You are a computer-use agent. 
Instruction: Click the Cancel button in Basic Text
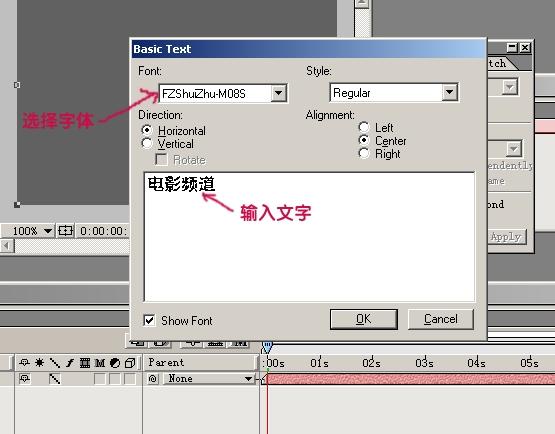click(441, 319)
